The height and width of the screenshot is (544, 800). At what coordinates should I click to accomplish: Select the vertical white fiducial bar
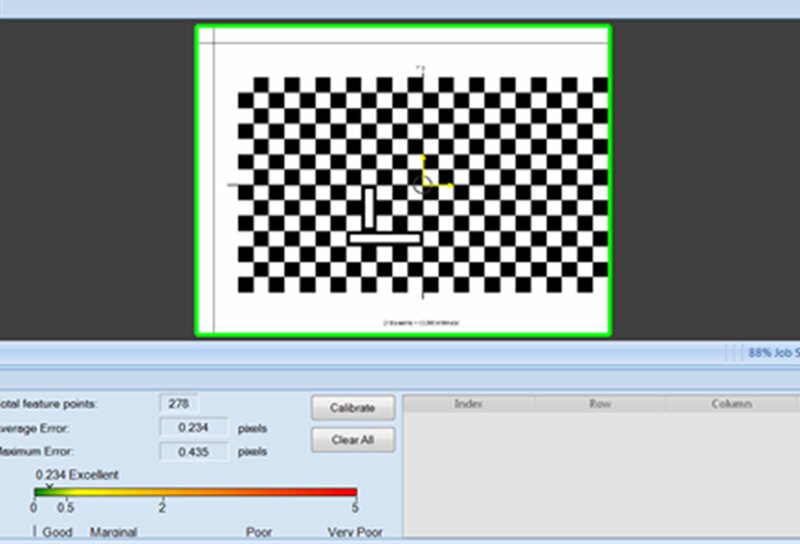click(x=369, y=207)
